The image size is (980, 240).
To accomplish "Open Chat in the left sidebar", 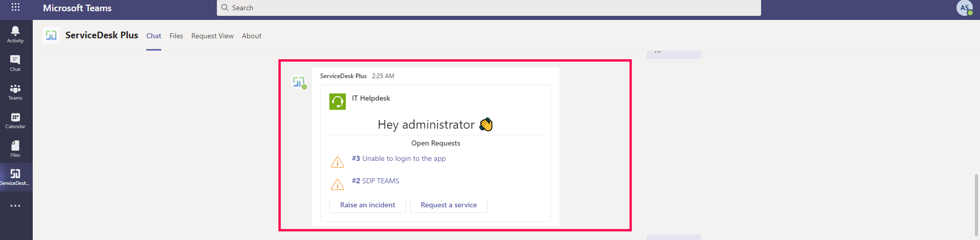I will pos(15,63).
